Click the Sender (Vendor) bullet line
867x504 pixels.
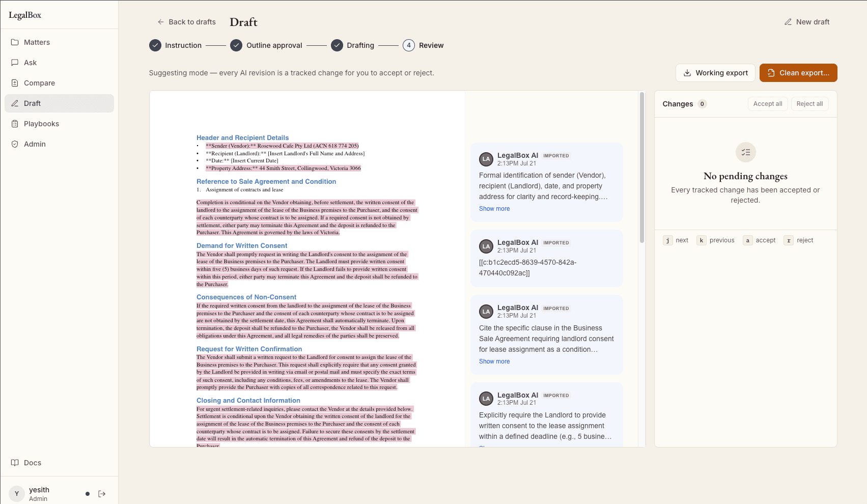click(282, 146)
